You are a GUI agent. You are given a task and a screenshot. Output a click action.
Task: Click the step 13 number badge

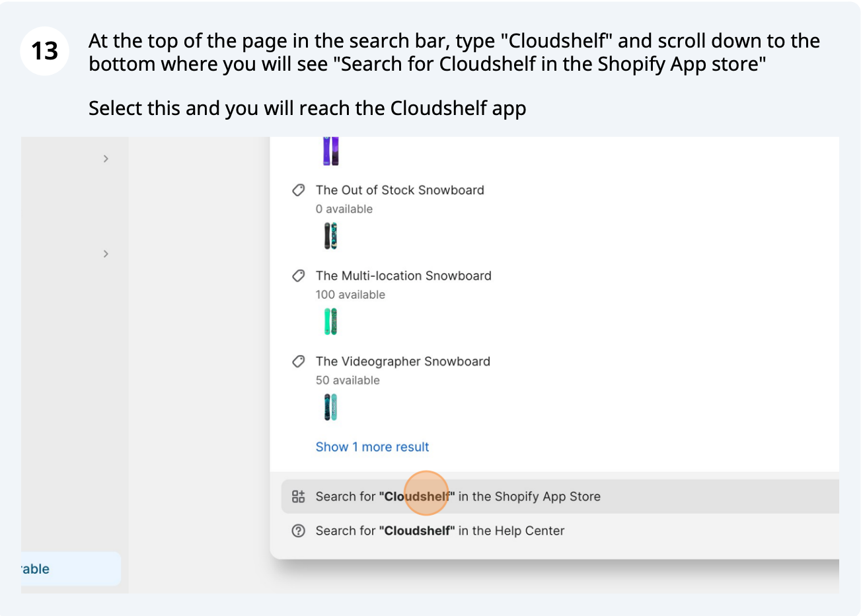point(45,51)
